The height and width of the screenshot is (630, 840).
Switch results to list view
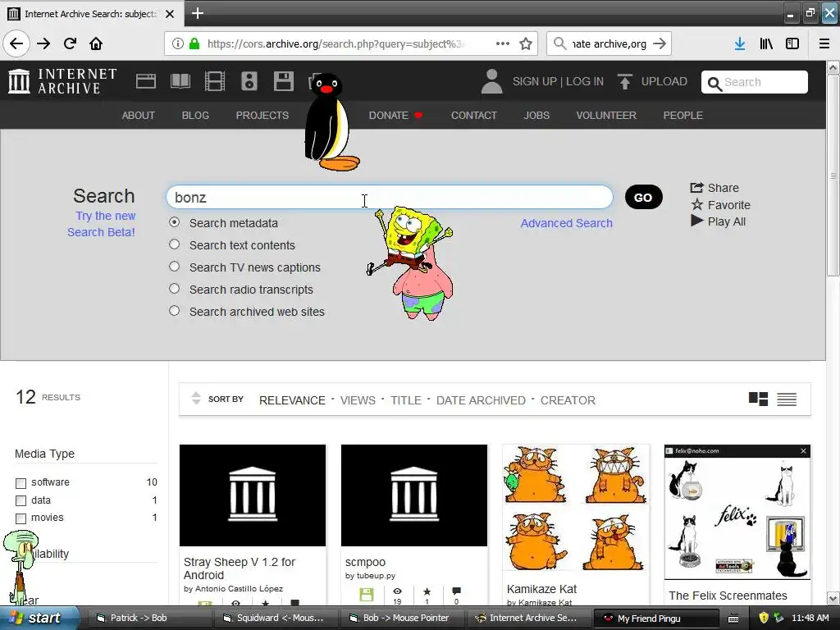click(x=787, y=399)
